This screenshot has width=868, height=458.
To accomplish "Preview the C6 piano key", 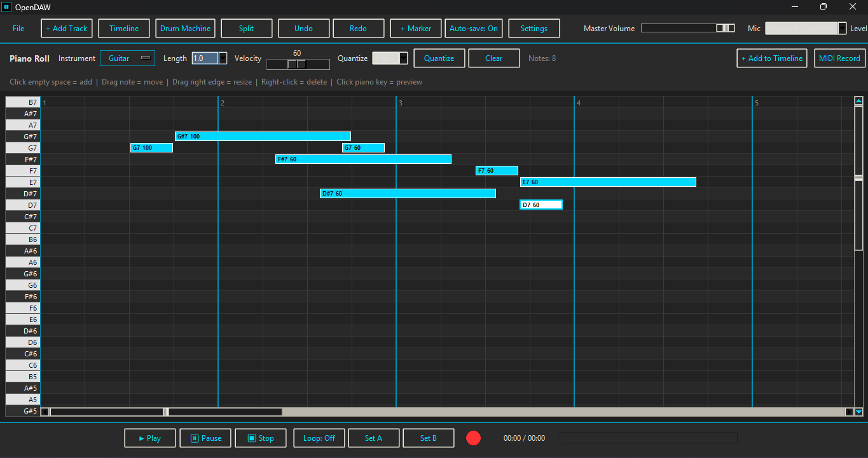I will click(x=23, y=365).
